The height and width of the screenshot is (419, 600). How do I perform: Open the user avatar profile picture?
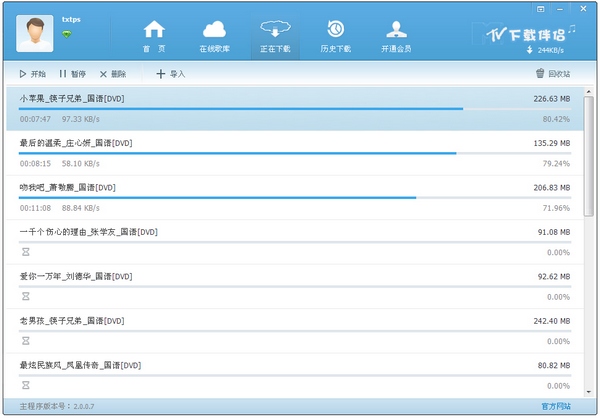click(35, 34)
